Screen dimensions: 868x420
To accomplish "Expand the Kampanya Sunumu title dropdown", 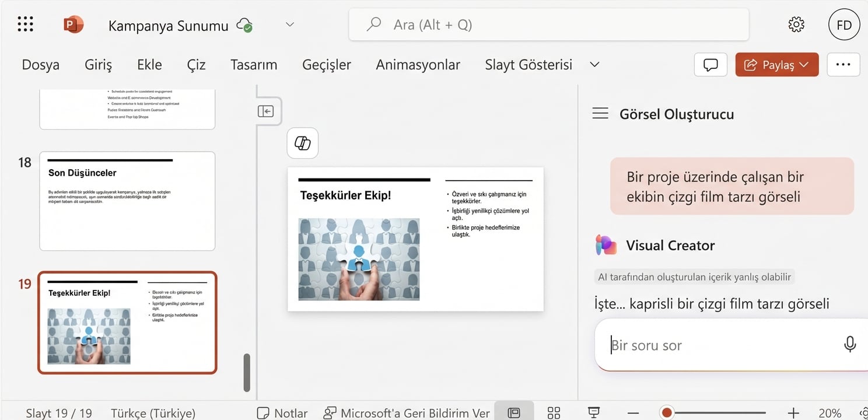I will point(290,24).
